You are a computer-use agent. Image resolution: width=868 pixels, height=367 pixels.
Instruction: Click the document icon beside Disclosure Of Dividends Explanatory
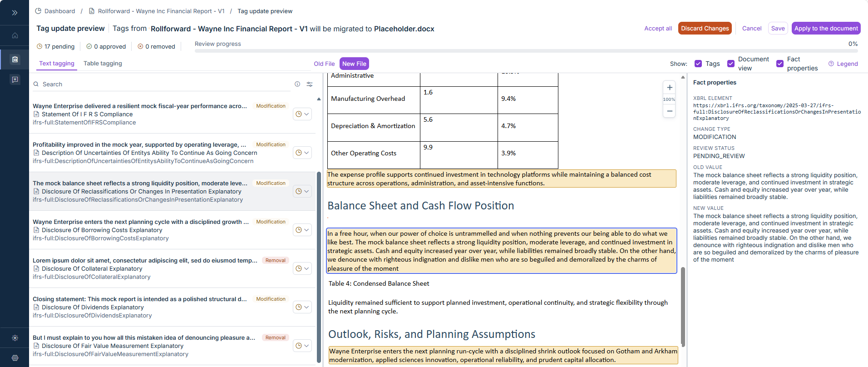coord(36,307)
